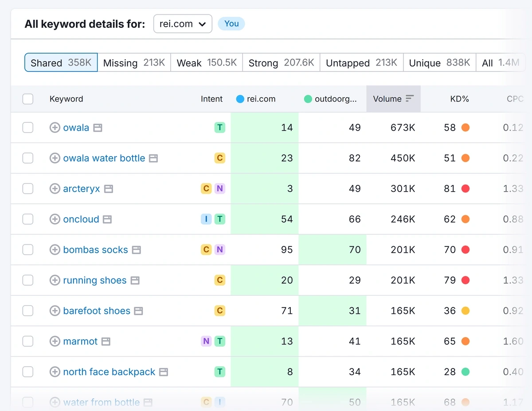Expand the plus icon beside owala water bottle
Screen dimensions: 532x411
click(55, 158)
